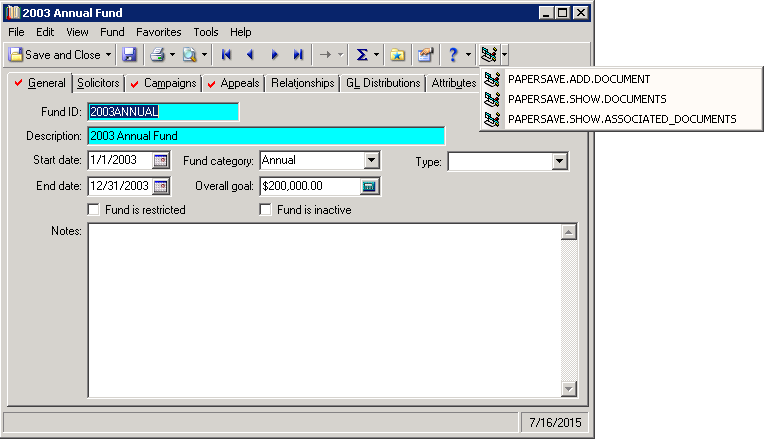Check the Fund is inactive box
Screen dimensions: 764x439
(x=266, y=210)
